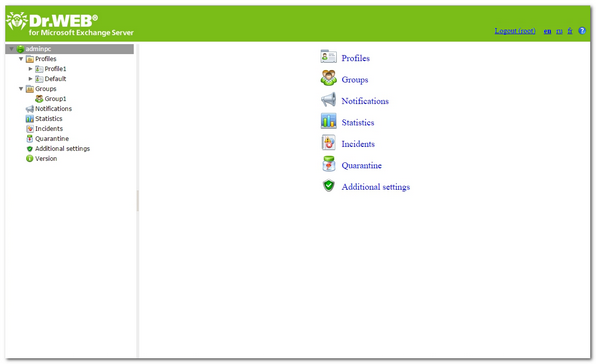The width and height of the screenshot is (596, 364).
Task: Open the Notifications link in main panel
Action: pyautogui.click(x=365, y=101)
